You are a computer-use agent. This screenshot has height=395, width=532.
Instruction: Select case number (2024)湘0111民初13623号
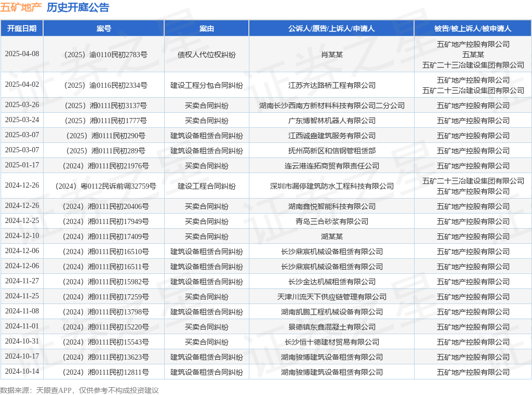coord(106,357)
